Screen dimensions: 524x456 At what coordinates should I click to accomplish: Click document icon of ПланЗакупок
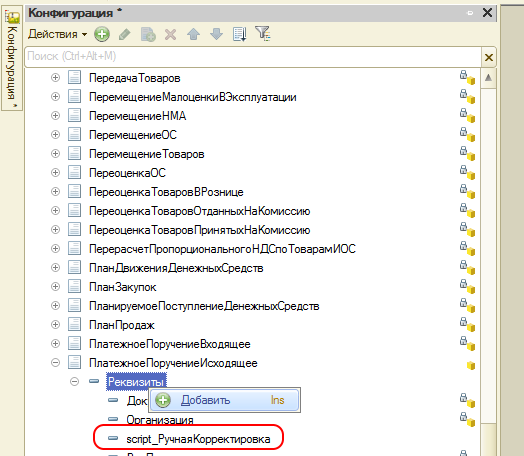tap(75, 287)
